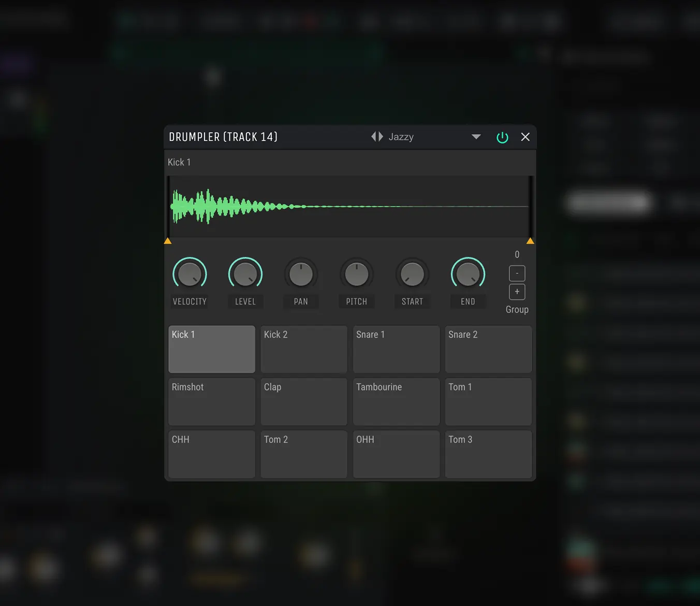Click the previous/next preset arrows icon
Image resolution: width=700 pixels, height=606 pixels.
[377, 137]
